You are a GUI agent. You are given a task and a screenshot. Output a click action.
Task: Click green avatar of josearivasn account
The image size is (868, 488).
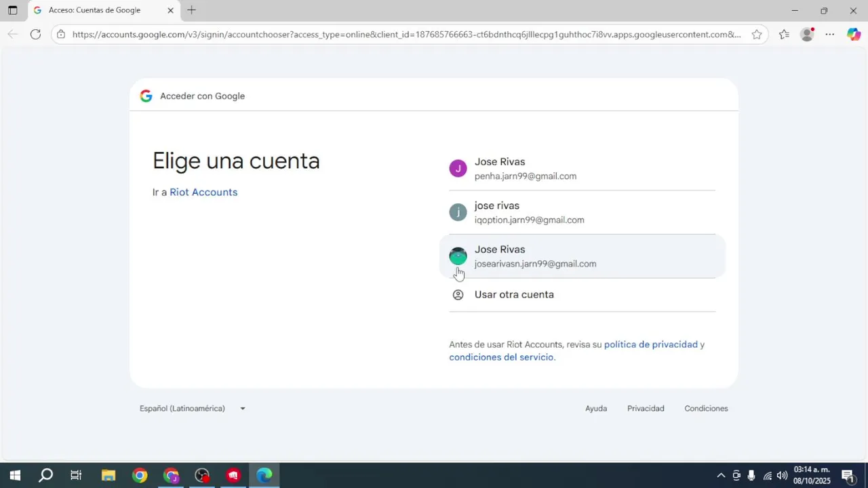pyautogui.click(x=458, y=256)
